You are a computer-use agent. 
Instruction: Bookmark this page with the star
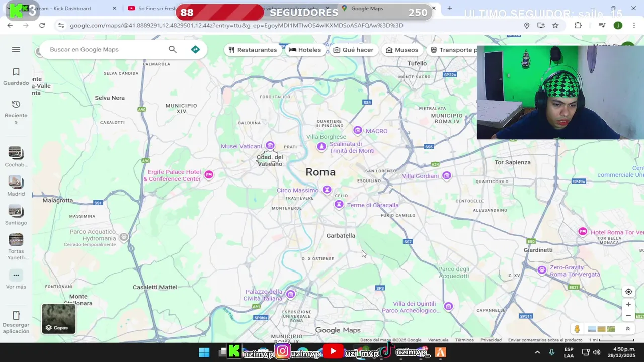click(555, 25)
